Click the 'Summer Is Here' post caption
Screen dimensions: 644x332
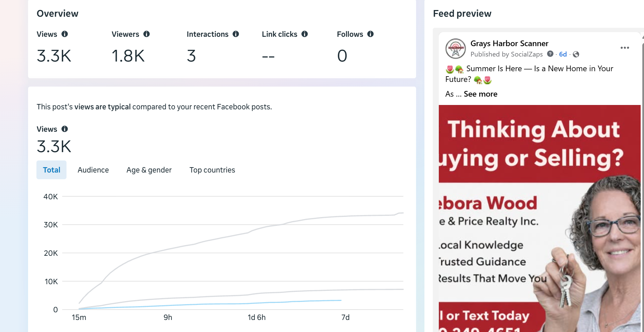click(529, 74)
